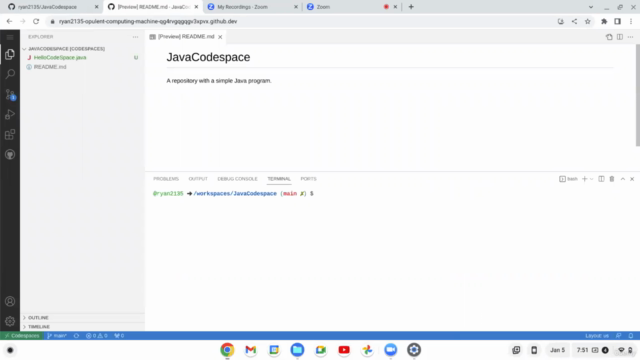Kill the terminal with trash icon
This screenshot has width=640, height=360.
point(612,179)
